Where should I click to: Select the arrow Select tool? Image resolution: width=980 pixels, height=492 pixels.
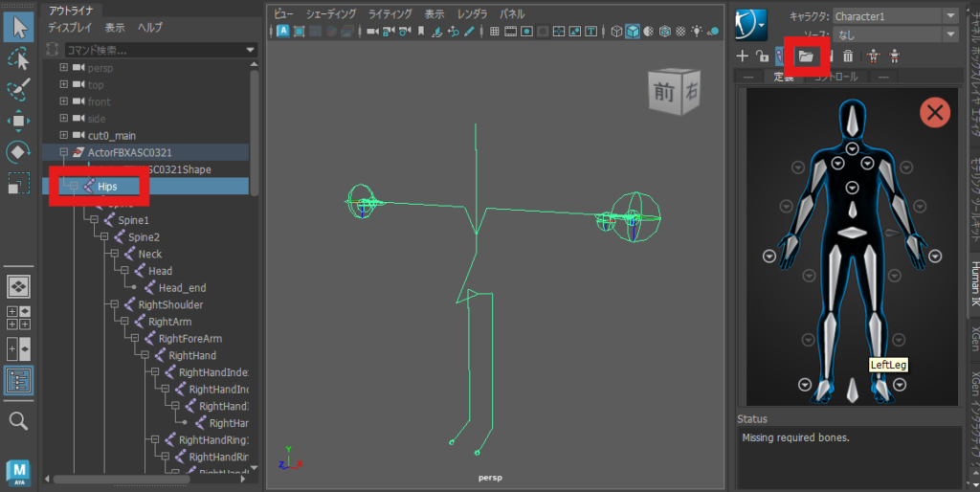[19, 25]
